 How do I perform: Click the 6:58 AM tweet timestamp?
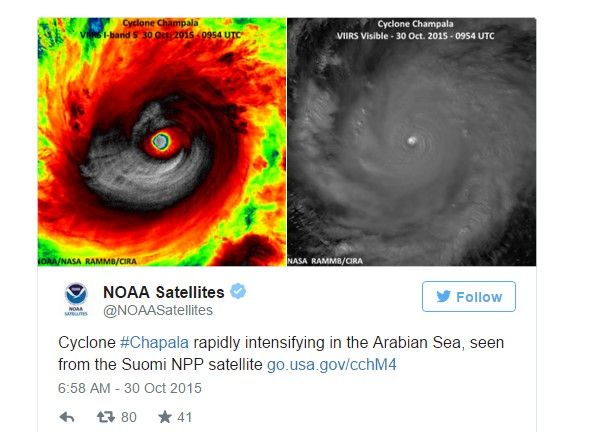click(x=129, y=387)
